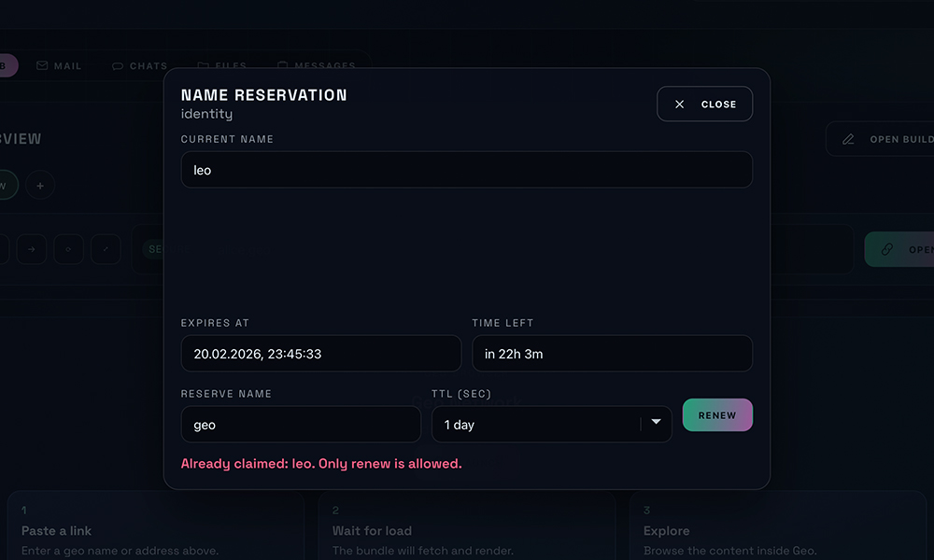Select the Paste a link step card

[x=155, y=527]
